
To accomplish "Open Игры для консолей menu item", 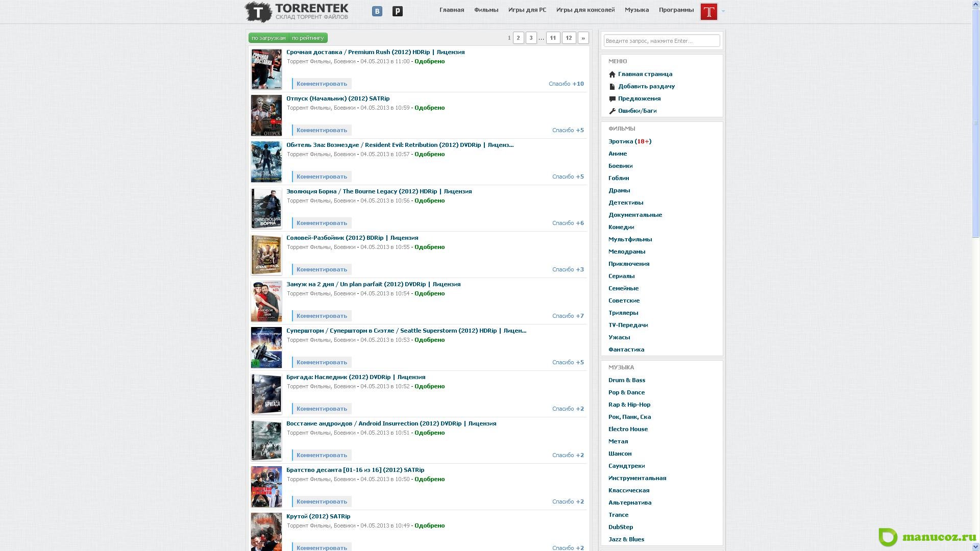I will (585, 10).
